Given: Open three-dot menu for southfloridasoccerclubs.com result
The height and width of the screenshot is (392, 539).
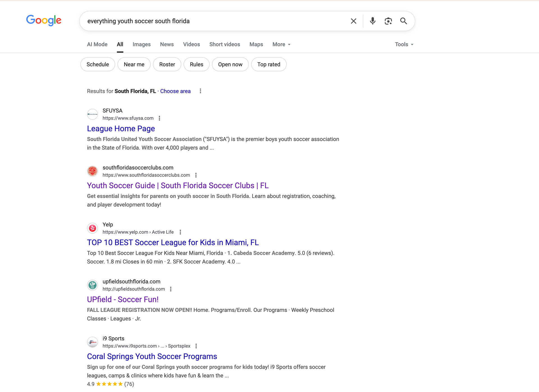Looking at the screenshot, I should (196, 175).
